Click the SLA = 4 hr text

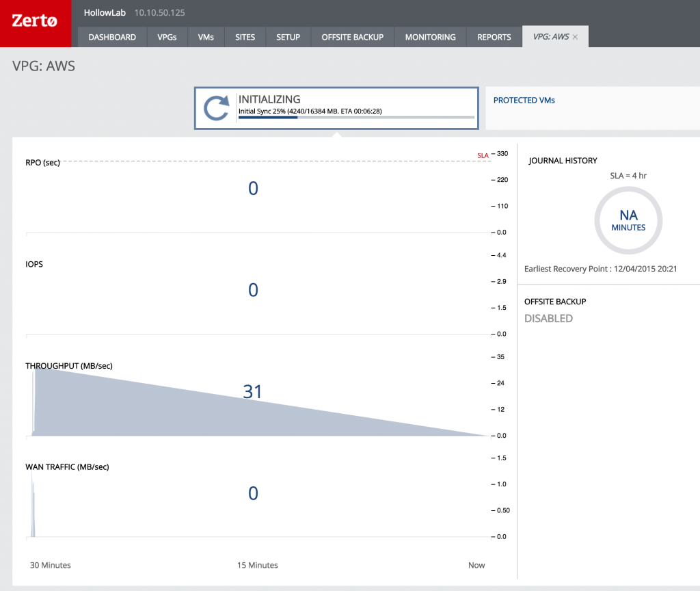click(x=628, y=176)
